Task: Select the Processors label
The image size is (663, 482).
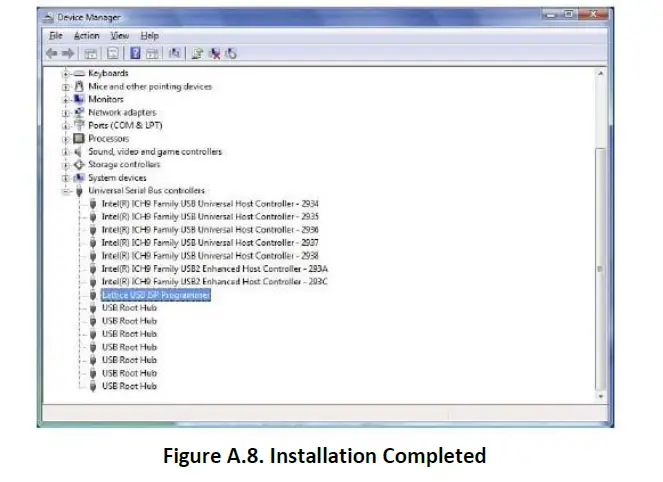Action: [109, 138]
